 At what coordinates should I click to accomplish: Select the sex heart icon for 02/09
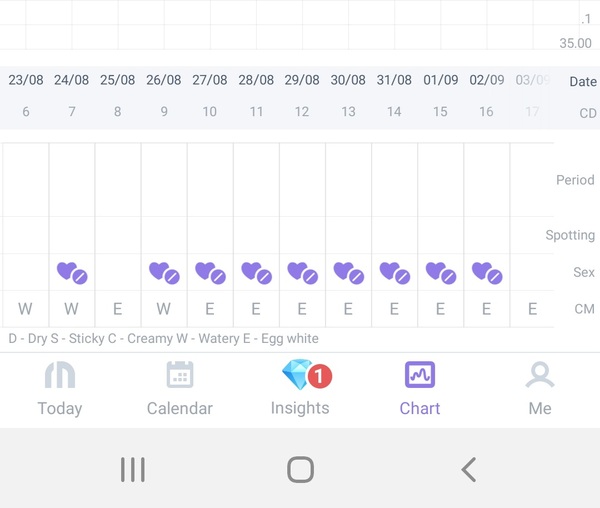[x=487, y=273]
